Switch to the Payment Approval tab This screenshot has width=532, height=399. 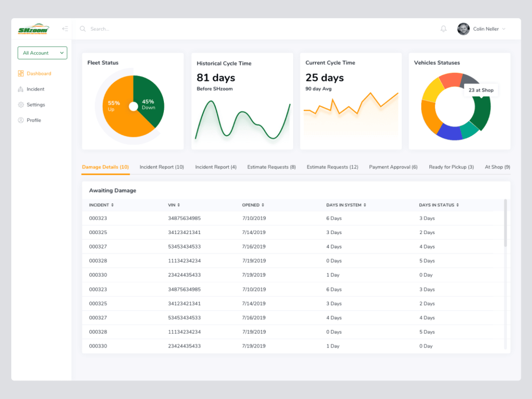tap(393, 167)
